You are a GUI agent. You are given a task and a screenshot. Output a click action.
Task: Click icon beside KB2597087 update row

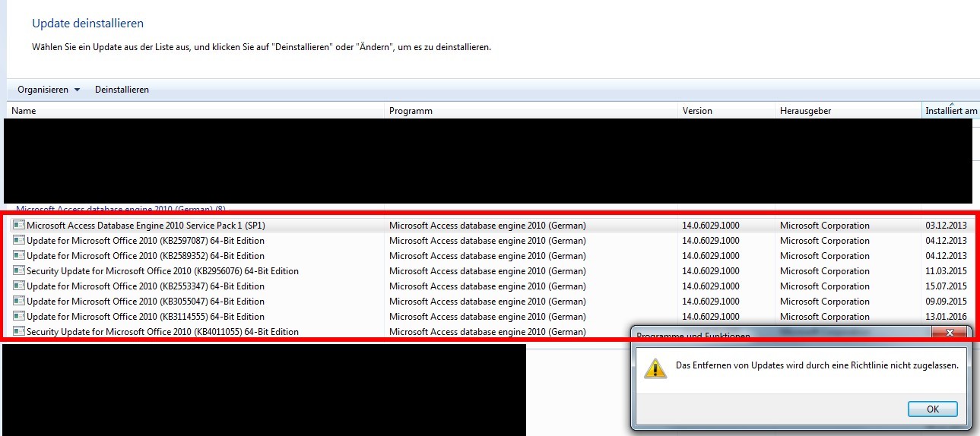coord(19,241)
